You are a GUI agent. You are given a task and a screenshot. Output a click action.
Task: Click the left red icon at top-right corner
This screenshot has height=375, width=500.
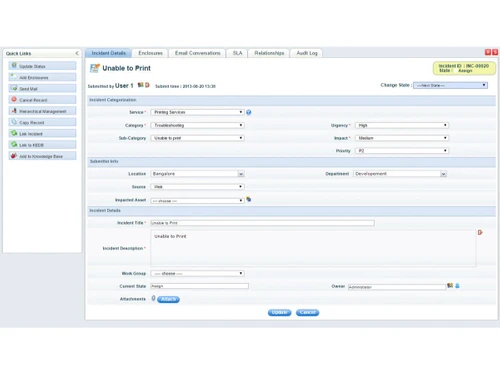488,52
